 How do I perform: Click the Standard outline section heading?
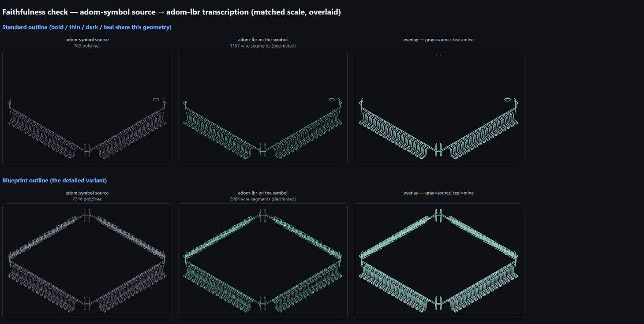click(x=87, y=27)
